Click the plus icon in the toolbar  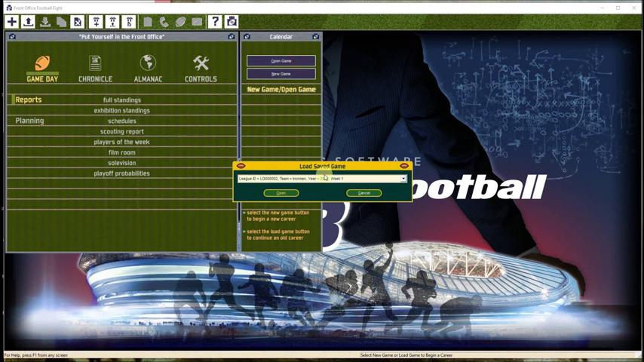pos(11,22)
